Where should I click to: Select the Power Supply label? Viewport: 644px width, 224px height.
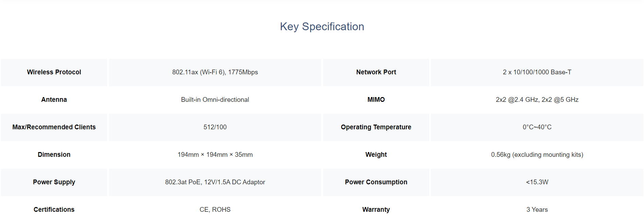[x=54, y=182]
